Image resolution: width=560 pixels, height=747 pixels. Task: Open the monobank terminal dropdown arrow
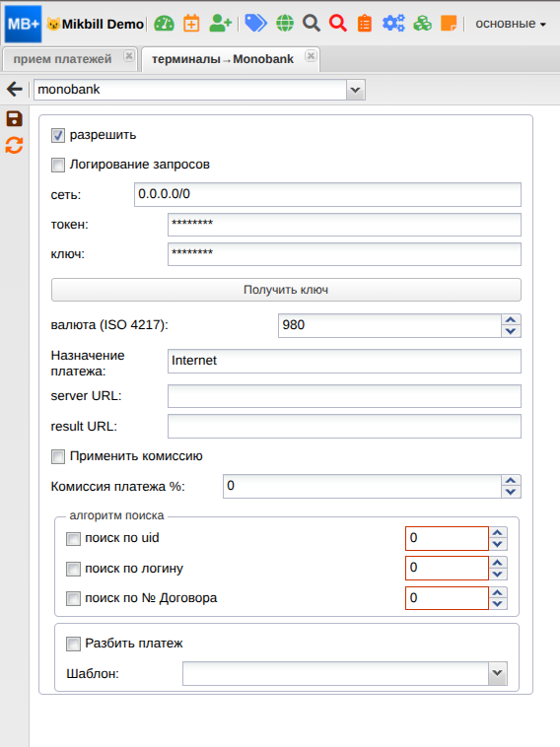click(356, 90)
